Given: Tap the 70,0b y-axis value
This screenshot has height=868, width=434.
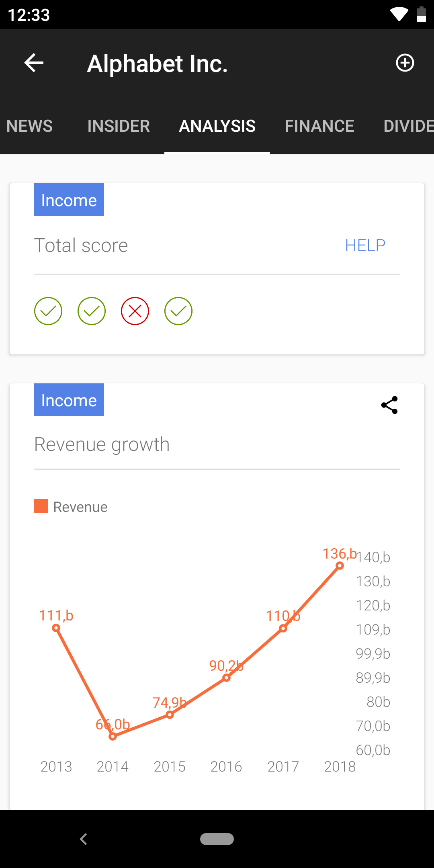Looking at the screenshot, I should click(373, 726).
